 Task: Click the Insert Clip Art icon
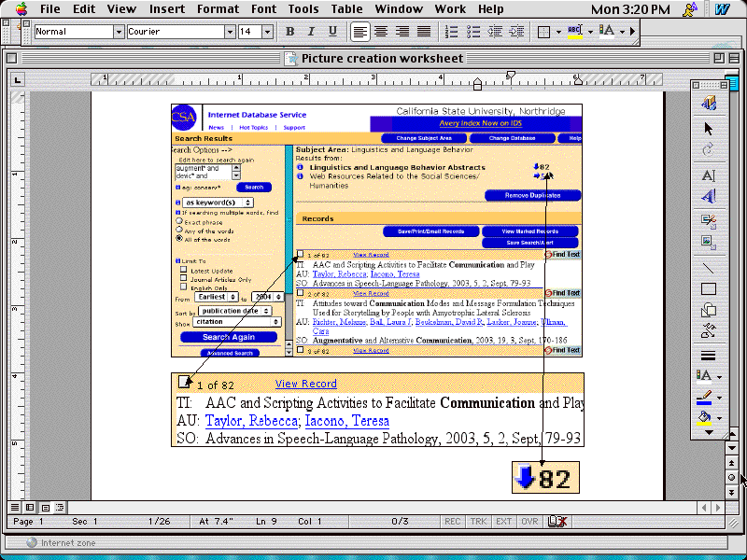(x=709, y=220)
